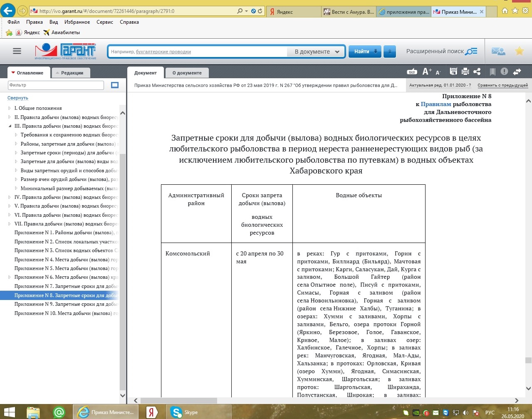Select 'Приложение N 7. Запретные сроки' item
This screenshot has width=532, height=419.
pos(66,286)
